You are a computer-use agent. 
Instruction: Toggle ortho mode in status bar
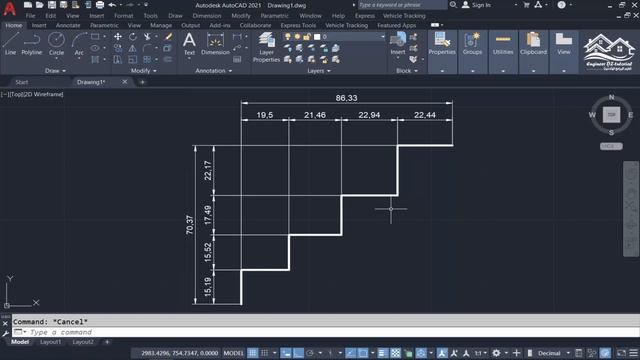tap(298, 353)
